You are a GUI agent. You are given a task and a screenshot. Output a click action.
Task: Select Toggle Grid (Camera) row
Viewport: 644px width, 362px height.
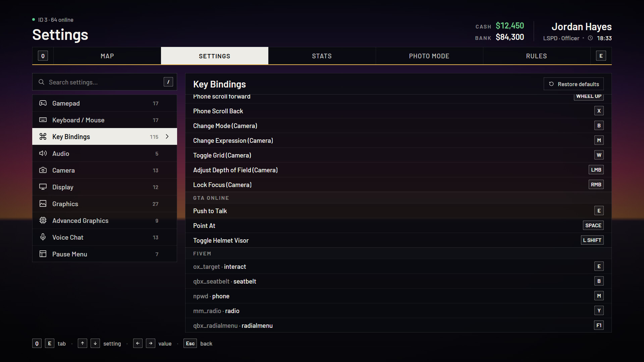398,155
